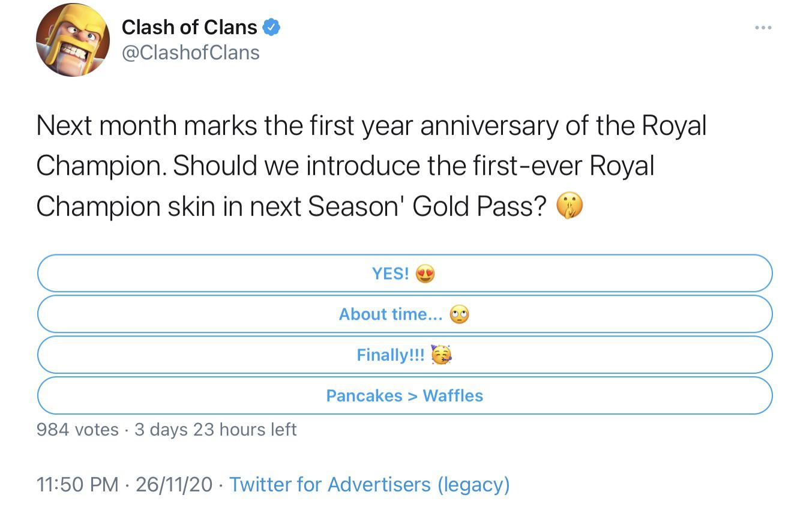
Task: Choose the Finally!!! poll answer
Action: click(404, 355)
